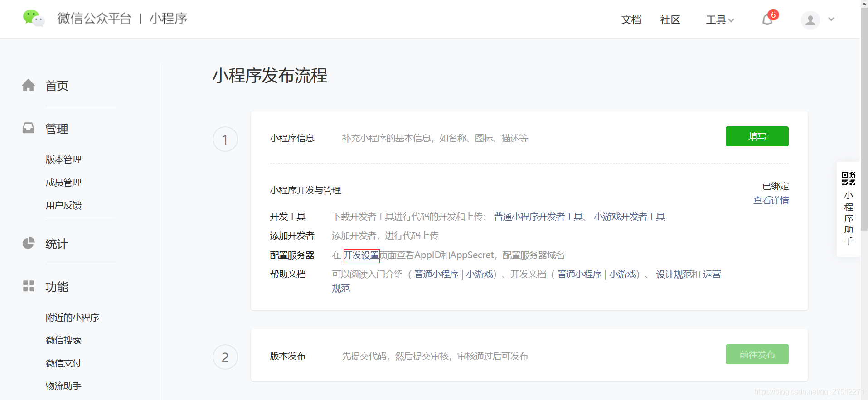868x400 pixels.
Task: Open the 运营规范 link
Action: [712, 274]
